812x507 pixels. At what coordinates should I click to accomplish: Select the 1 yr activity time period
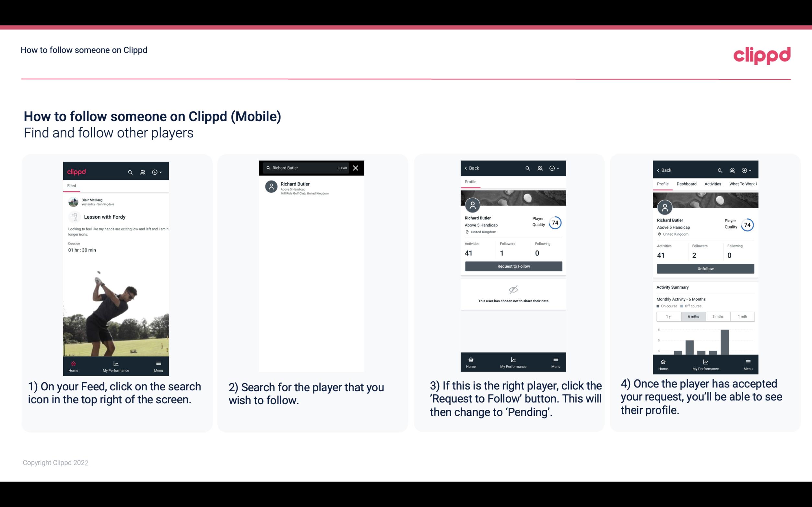coord(668,316)
